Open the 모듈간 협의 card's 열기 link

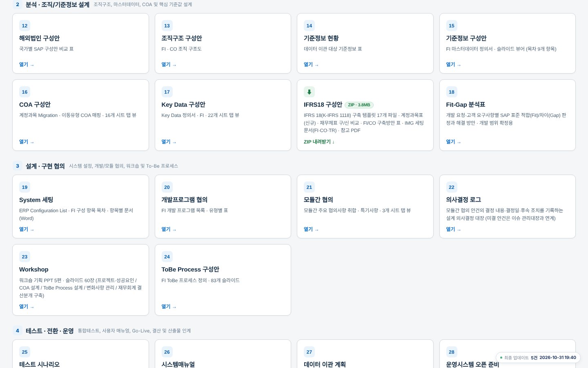(x=311, y=229)
